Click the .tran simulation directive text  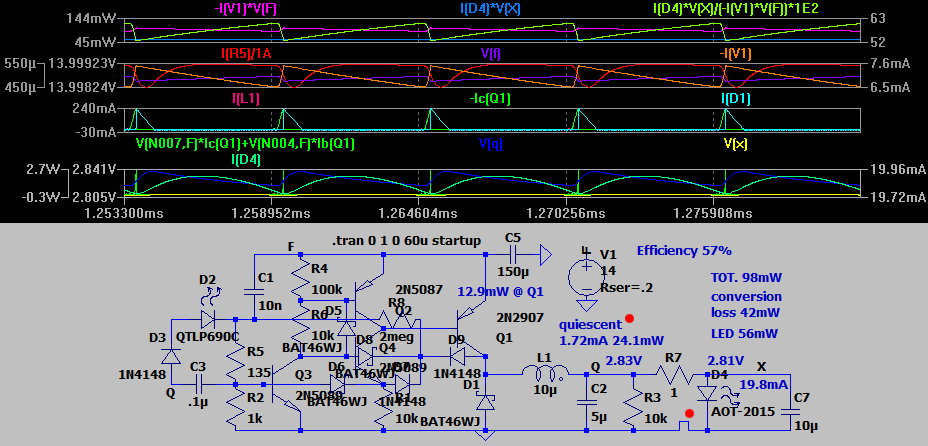click(x=405, y=241)
